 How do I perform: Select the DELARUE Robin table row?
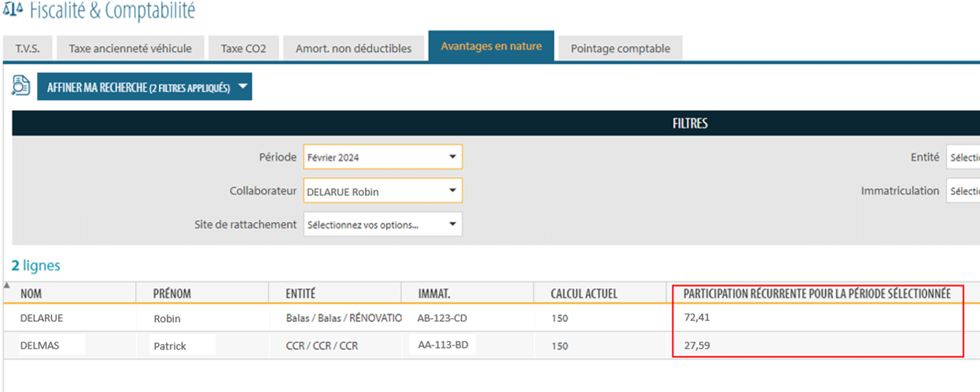coord(315,319)
